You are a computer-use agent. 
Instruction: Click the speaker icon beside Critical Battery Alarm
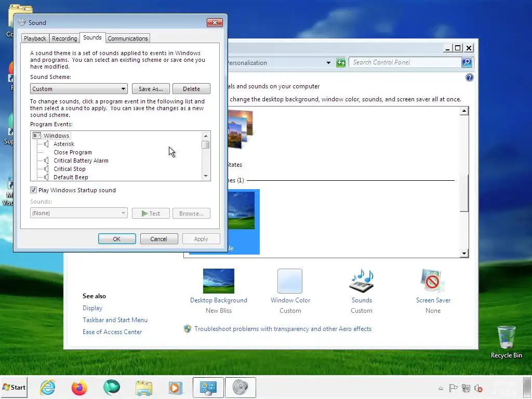click(46, 161)
